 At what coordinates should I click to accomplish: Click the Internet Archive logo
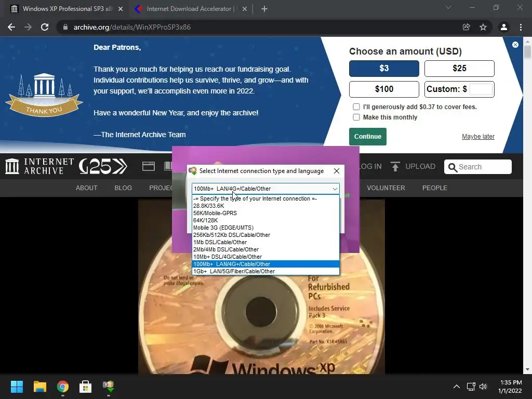pyautogui.click(x=39, y=166)
